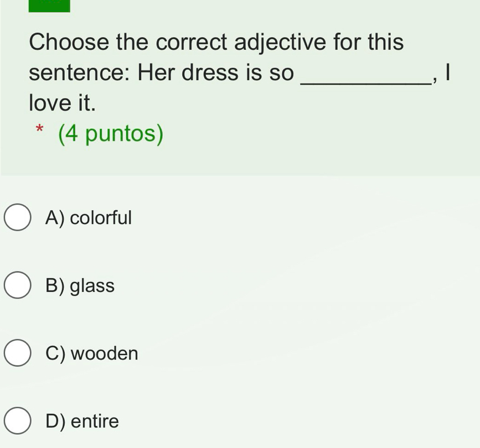The width and height of the screenshot is (480, 448).
Task: Click the words "for this" in the question
Action: click(368, 42)
